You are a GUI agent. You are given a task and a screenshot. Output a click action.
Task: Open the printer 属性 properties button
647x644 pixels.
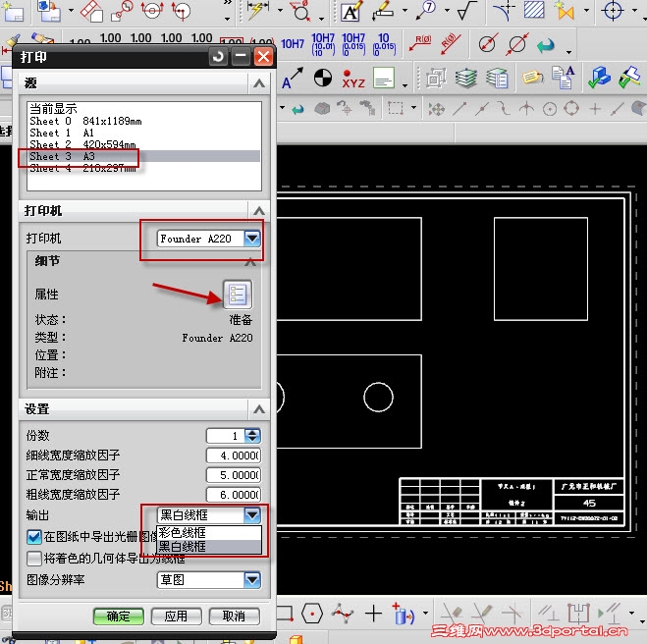click(x=238, y=295)
